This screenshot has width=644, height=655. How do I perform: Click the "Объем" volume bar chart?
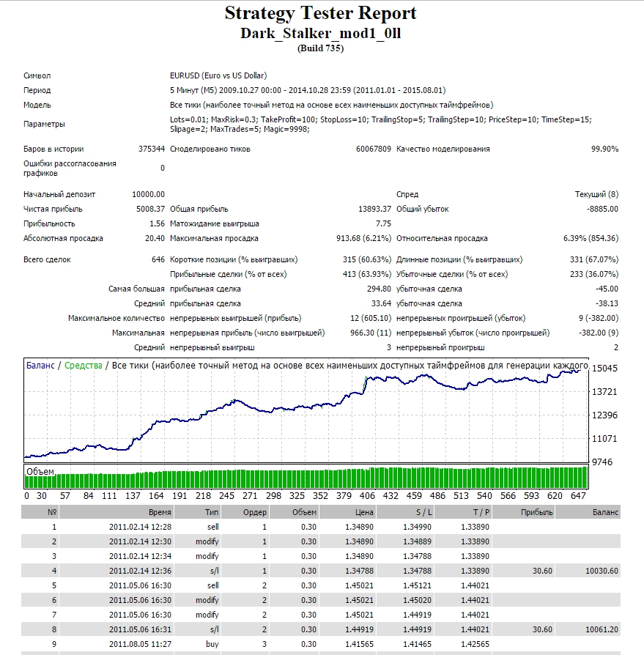(x=306, y=477)
